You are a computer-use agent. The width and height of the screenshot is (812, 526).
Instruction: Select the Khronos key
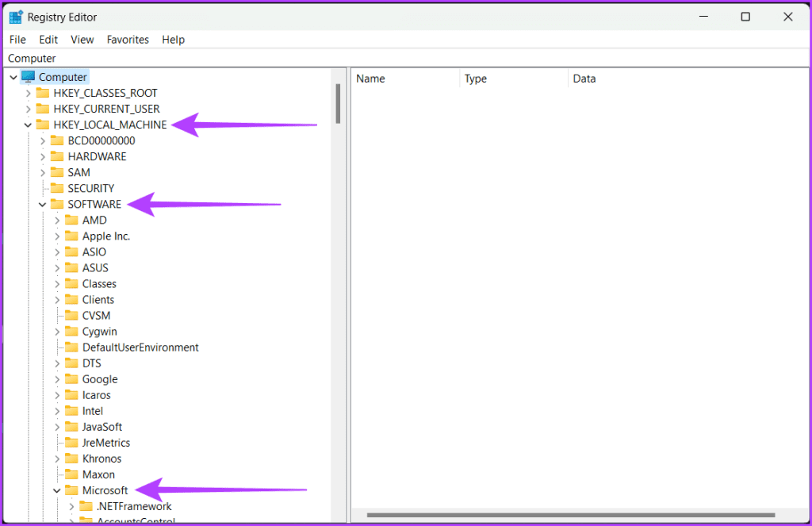click(x=101, y=459)
